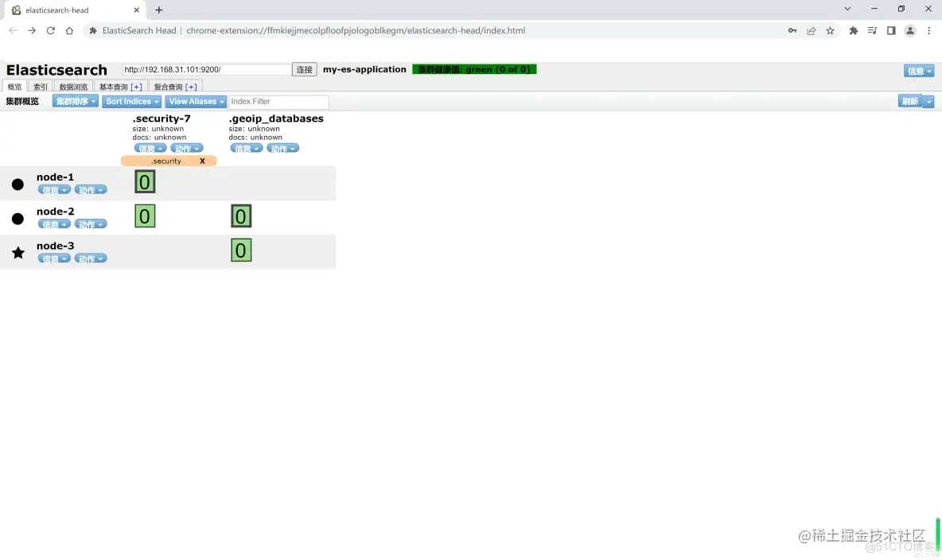
Task: Expand the View Aliases dropdown
Action: pos(196,102)
